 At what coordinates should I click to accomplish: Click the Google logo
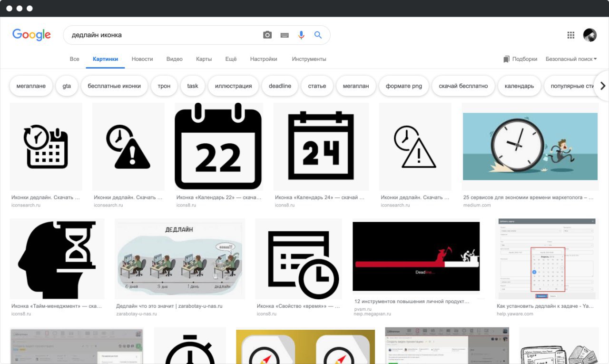31,35
